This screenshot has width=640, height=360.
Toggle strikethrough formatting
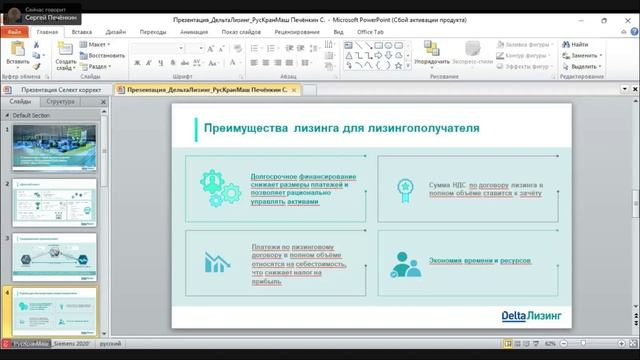[185, 63]
